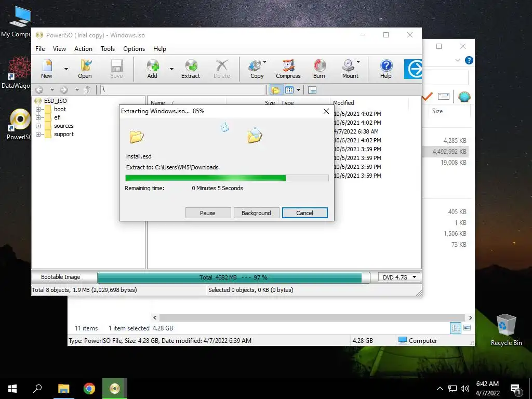
Task: Click the Bootable Image status label
Action: (x=61, y=277)
